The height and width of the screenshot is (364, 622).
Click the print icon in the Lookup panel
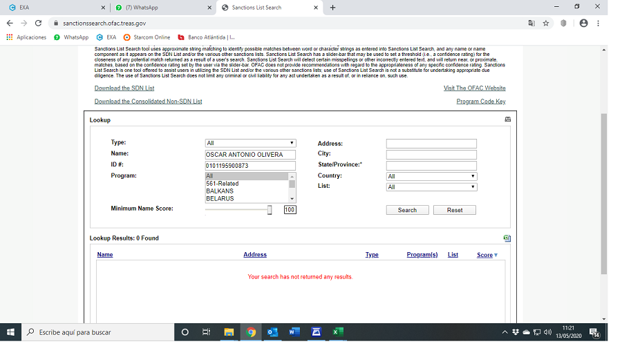(508, 119)
